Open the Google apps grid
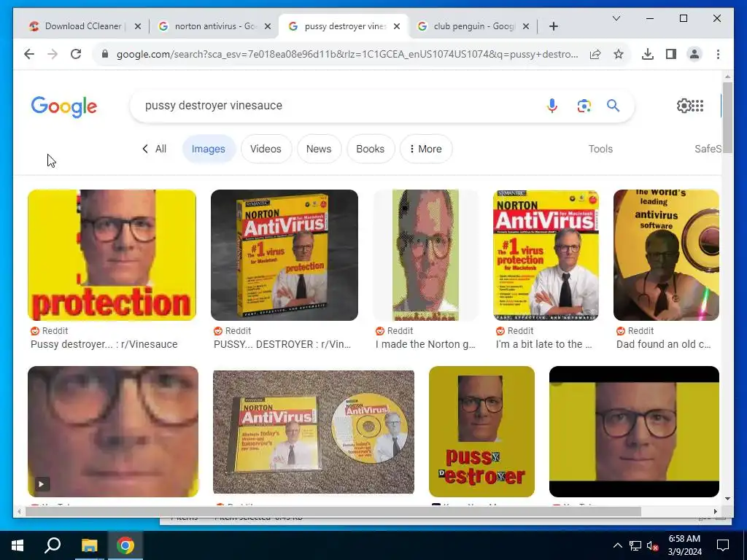This screenshot has height=560, width=747. point(697,106)
